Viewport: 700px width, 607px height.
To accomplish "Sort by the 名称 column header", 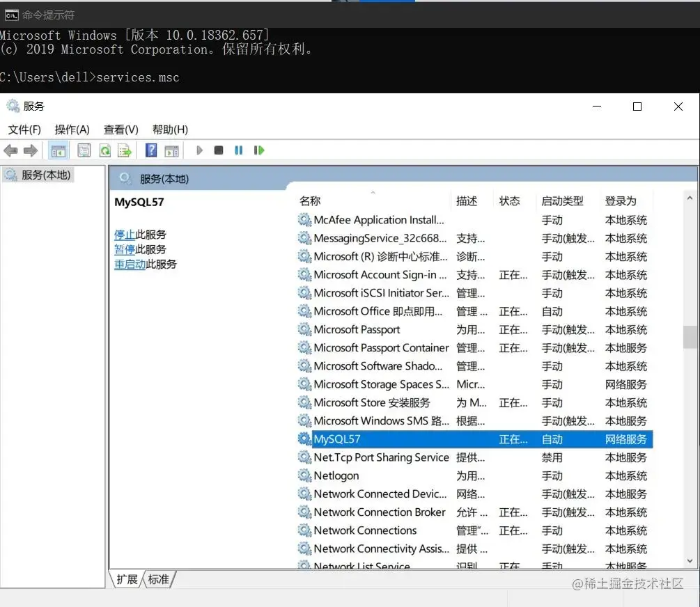I will [310, 201].
